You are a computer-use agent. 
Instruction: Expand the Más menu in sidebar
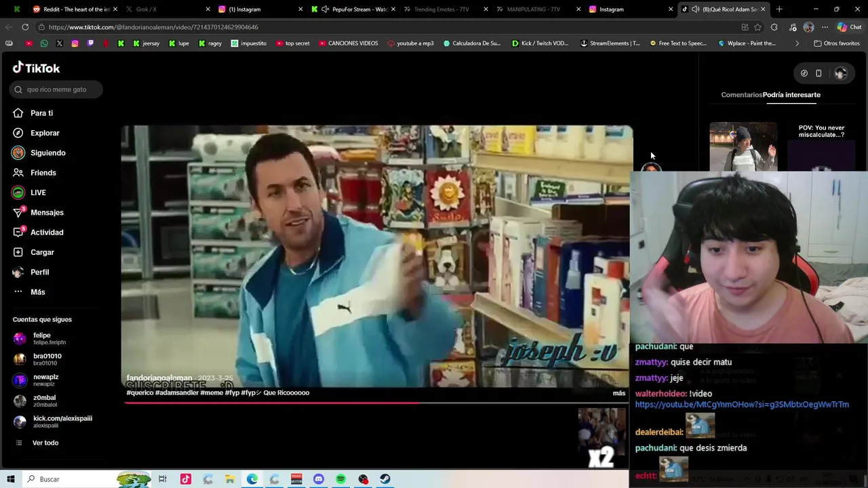(x=29, y=292)
